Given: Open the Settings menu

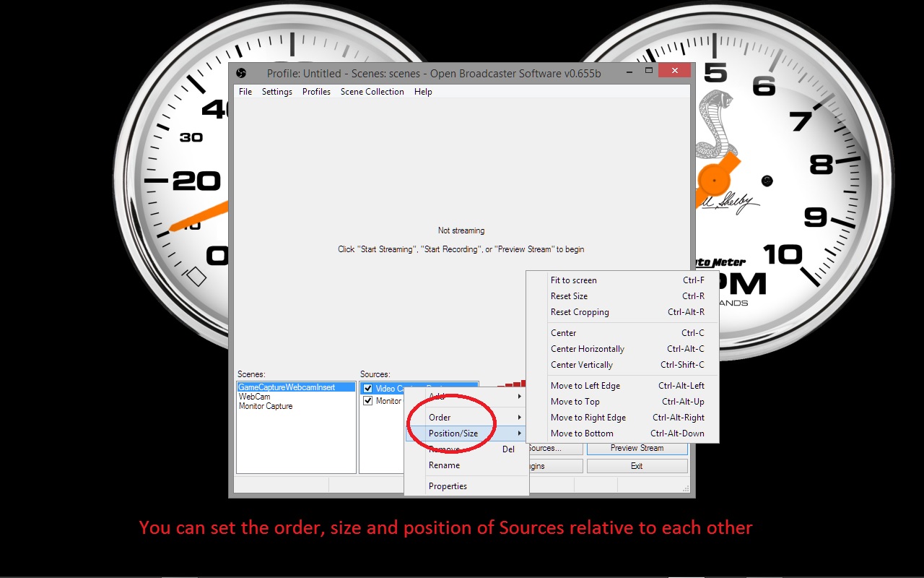Looking at the screenshot, I should pyautogui.click(x=277, y=92).
